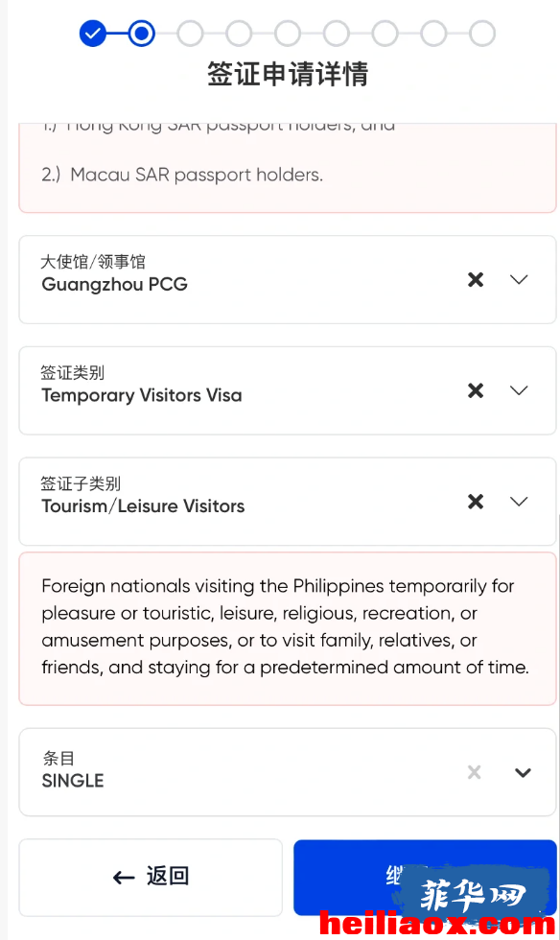This screenshot has height=940, width=560.
Task: Jump to the third step circle
Action: coord(190,34)
